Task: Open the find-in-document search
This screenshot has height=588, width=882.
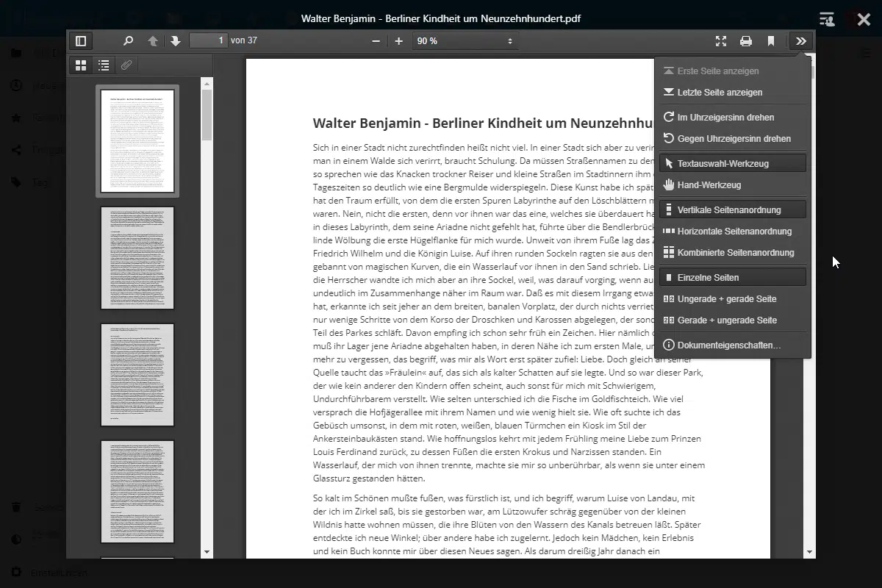Action: pyautogui.click(x=129, y=41)
